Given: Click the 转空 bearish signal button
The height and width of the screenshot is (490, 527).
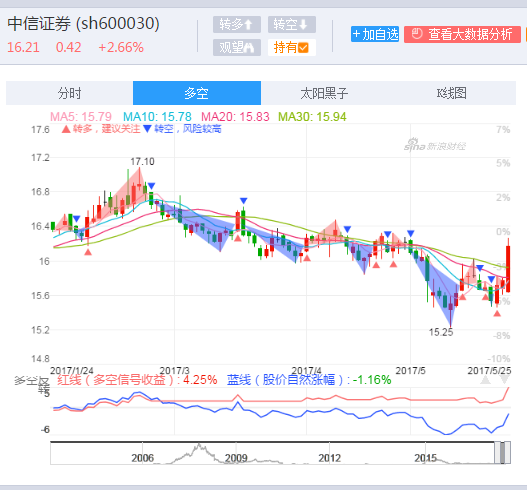Looking at the screenshot, I should point(291,25).
